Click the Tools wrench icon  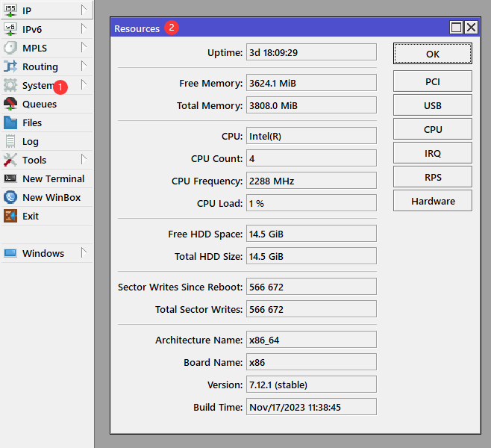(10, 160)
